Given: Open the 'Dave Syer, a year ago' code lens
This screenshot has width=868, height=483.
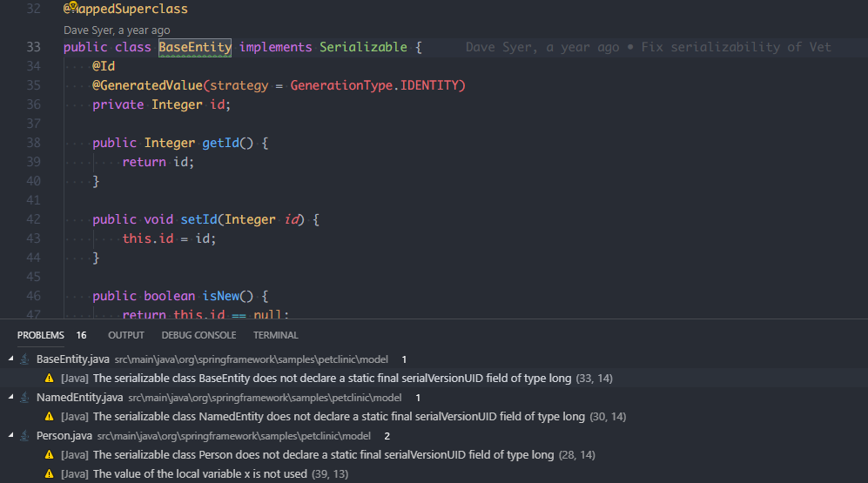Looking at the screenshot, I should (117, 30).
